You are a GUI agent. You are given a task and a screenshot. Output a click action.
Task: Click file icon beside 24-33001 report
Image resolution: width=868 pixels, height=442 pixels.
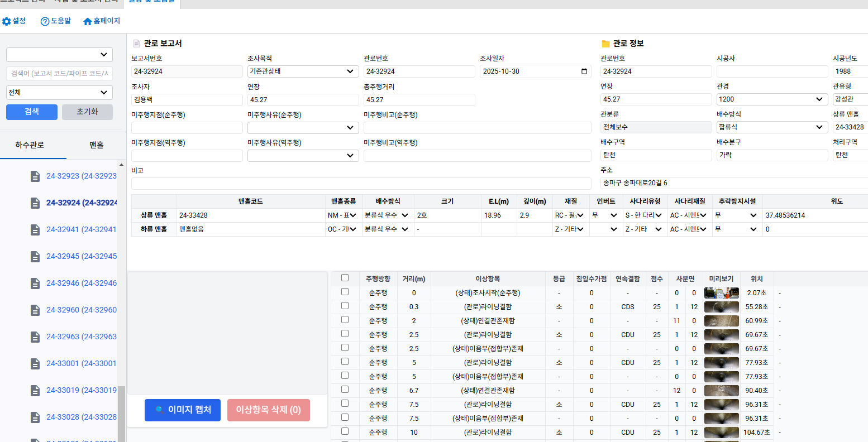[x=35, y=363]
